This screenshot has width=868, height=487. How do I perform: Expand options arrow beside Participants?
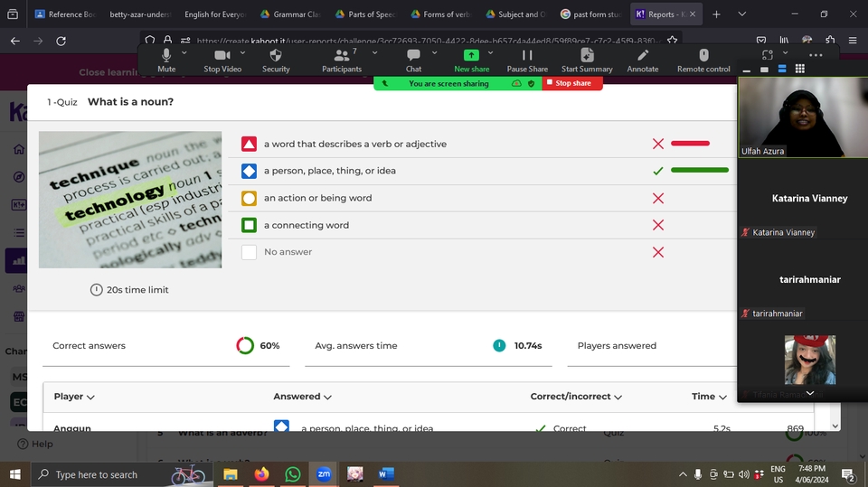point(374,53)
